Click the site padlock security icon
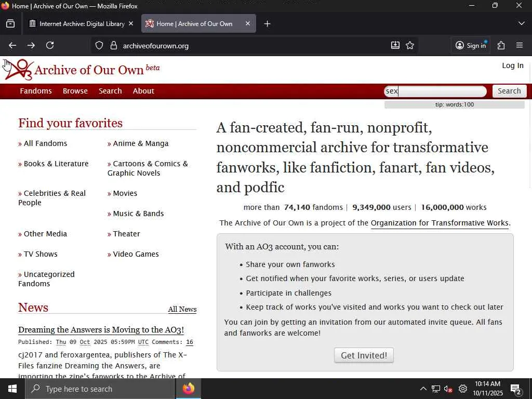Screen dimensions: 532x399 click(x=114, y=46)
